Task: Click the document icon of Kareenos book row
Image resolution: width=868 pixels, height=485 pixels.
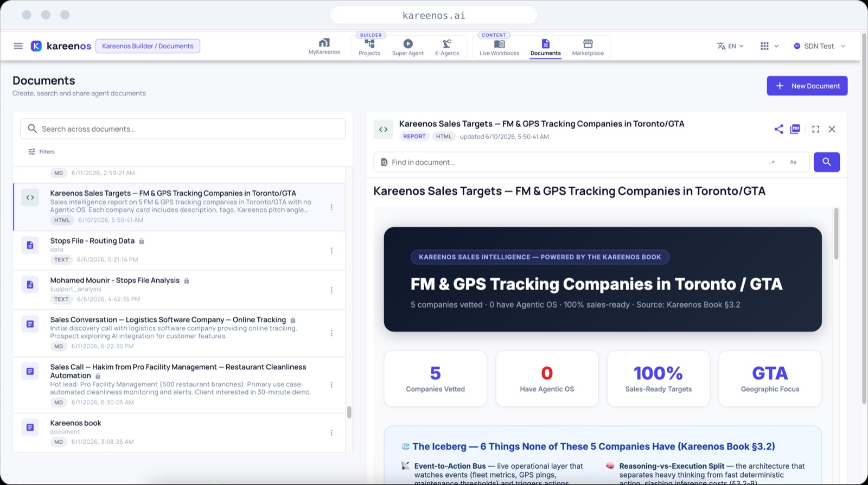Action: pos(30,427)
